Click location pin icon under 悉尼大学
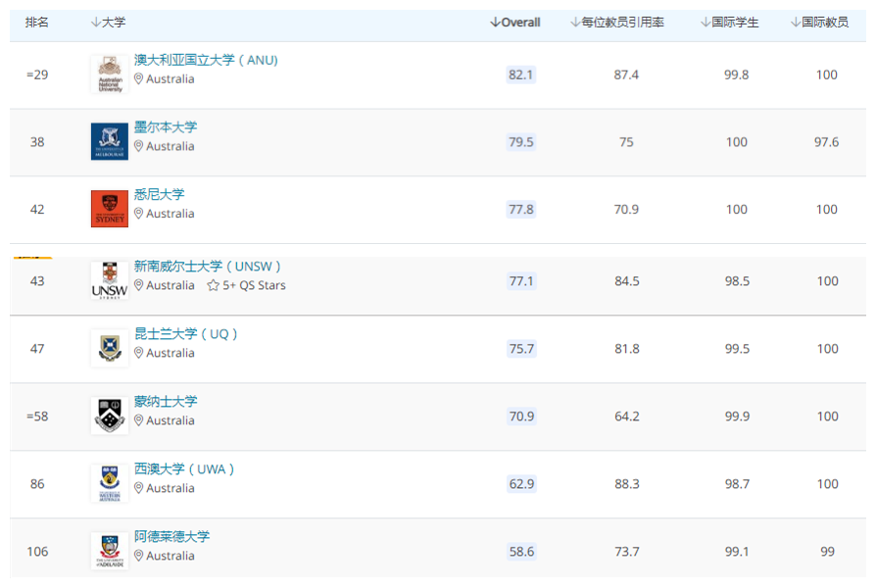876x588 pixels. [x=138, y=214]
